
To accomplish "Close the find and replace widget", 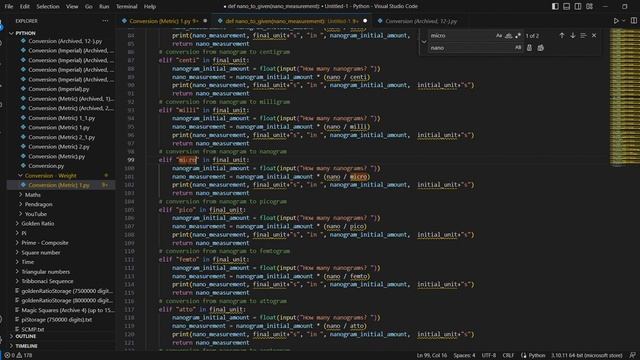I will [x=594, y=36].
